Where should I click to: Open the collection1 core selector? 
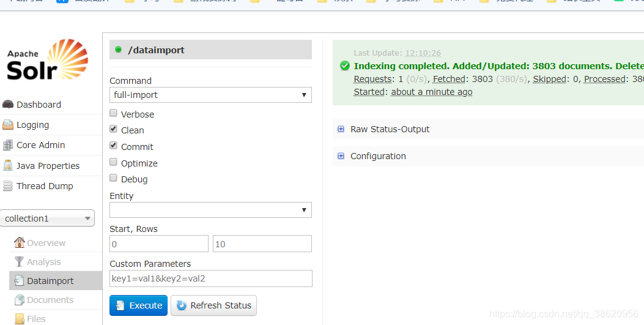[48, 219]
